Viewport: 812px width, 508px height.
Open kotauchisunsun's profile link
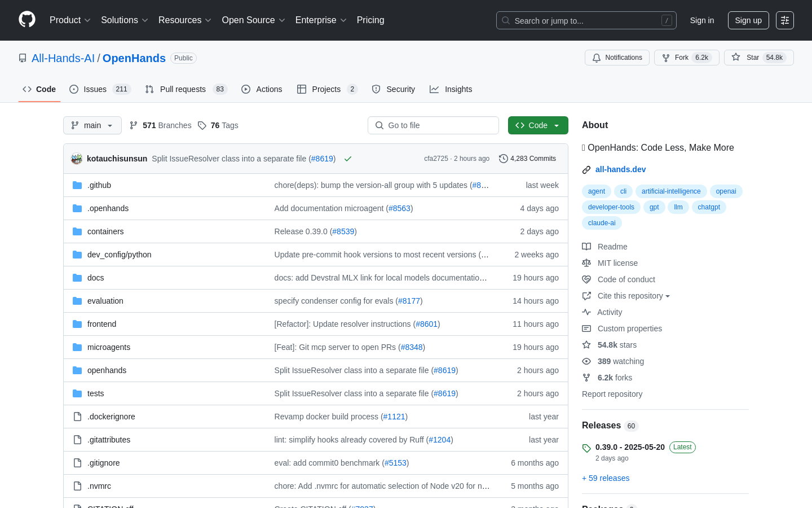pos(117,159)
